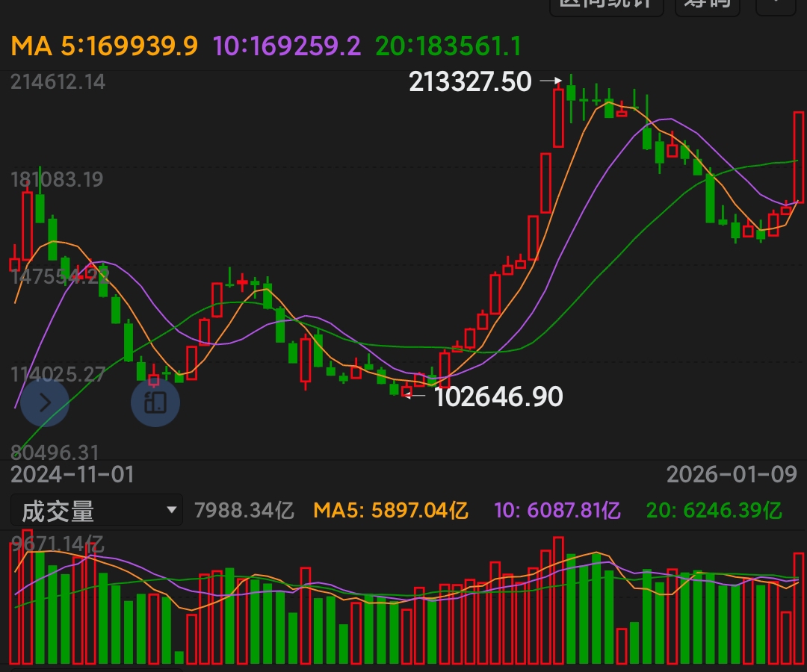Click the axis value 114025.27

[58, 374]
